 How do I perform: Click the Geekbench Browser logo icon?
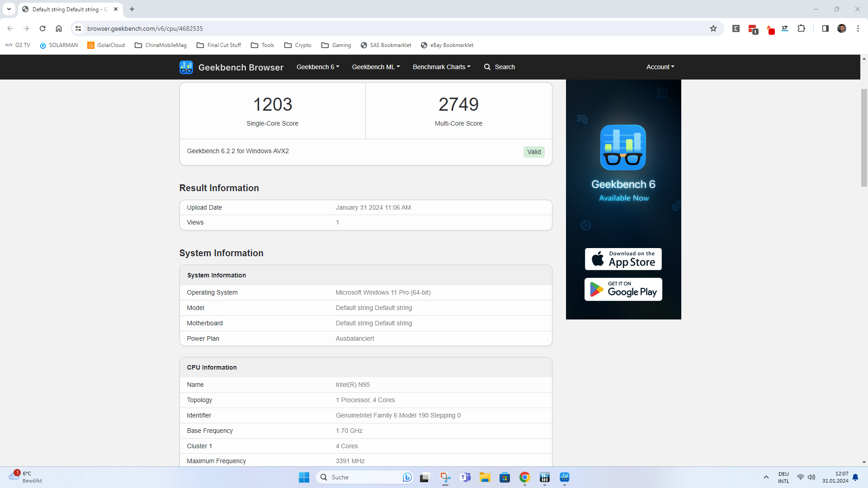[x=186, y=67]
